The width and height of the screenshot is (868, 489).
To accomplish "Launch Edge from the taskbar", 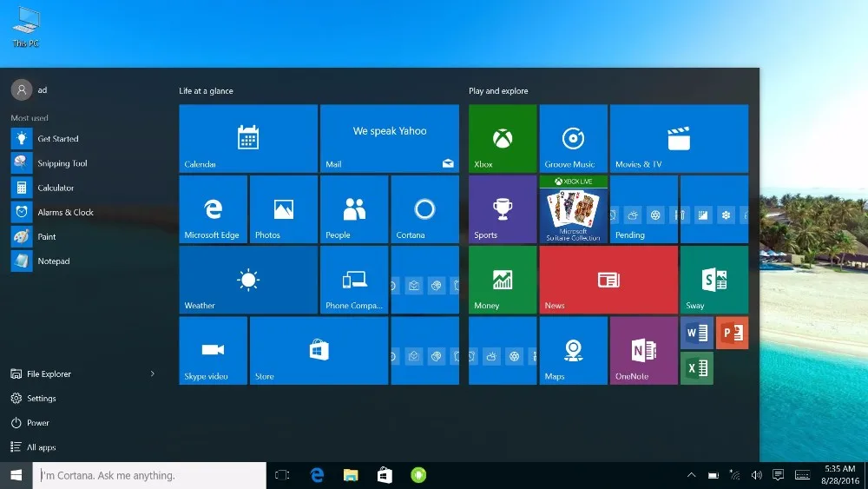I will pos(317,475).
